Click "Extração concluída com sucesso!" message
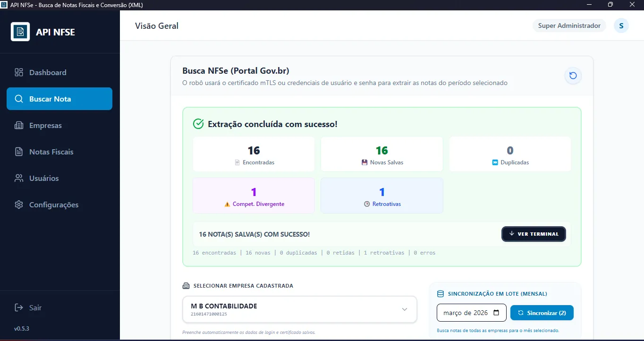The width and height of the screenshot is (644, 341). (272, 124)
